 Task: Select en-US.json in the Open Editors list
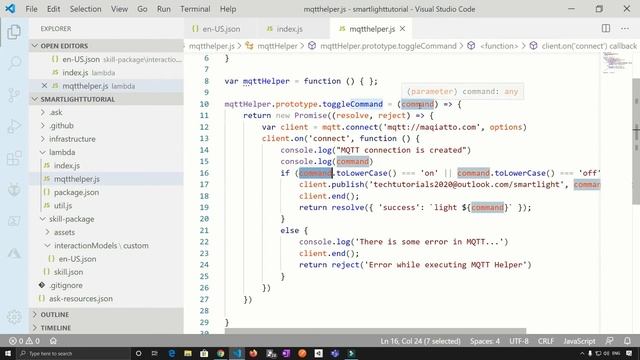(106, 59)
